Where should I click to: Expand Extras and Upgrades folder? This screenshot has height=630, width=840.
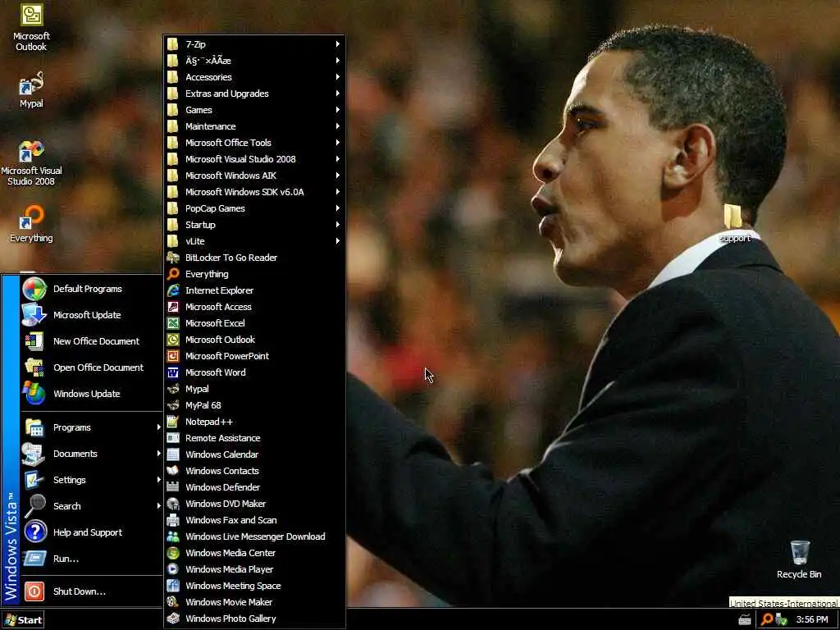pyautogui.click(x=254, y=94)
